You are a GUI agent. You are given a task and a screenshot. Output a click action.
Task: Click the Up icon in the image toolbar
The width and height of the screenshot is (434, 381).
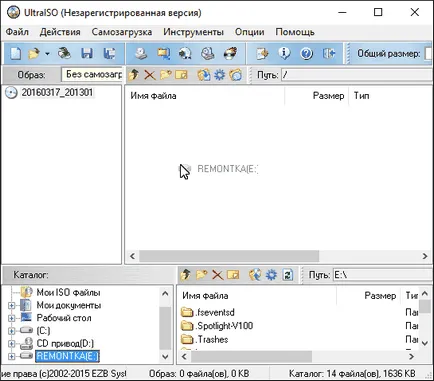tap(134, 75)
